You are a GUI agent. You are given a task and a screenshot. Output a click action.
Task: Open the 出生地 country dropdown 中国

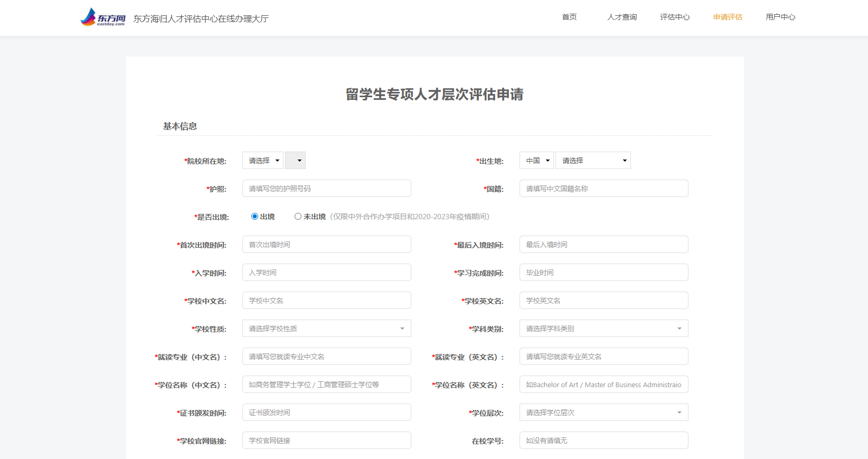[536, 161]
